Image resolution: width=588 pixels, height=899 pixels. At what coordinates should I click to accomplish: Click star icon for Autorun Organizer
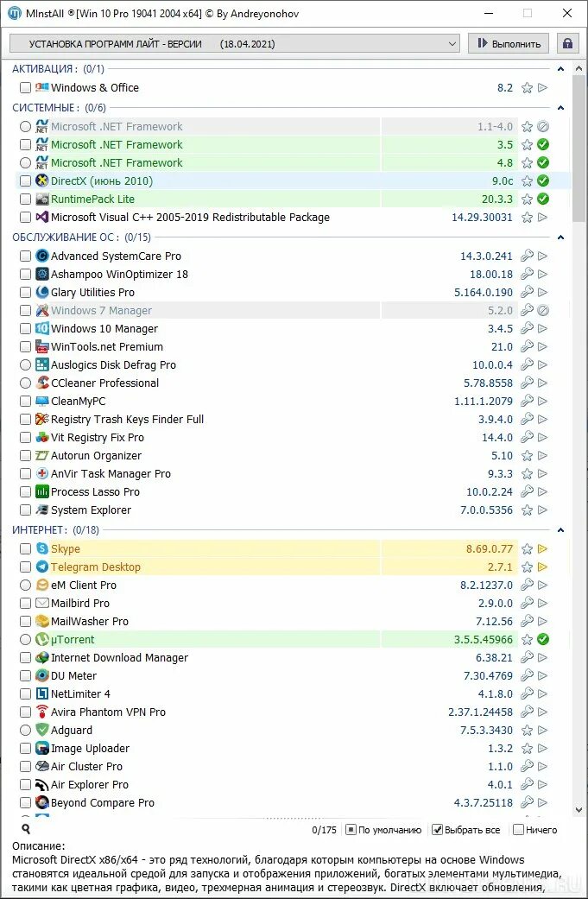point(527,456)
